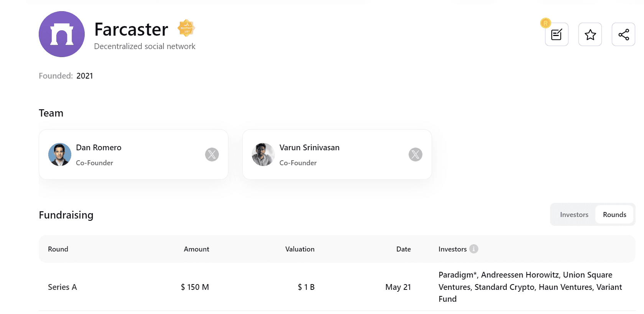Switch to the Investors tab
Screen dimensions: 644x314
574,215
